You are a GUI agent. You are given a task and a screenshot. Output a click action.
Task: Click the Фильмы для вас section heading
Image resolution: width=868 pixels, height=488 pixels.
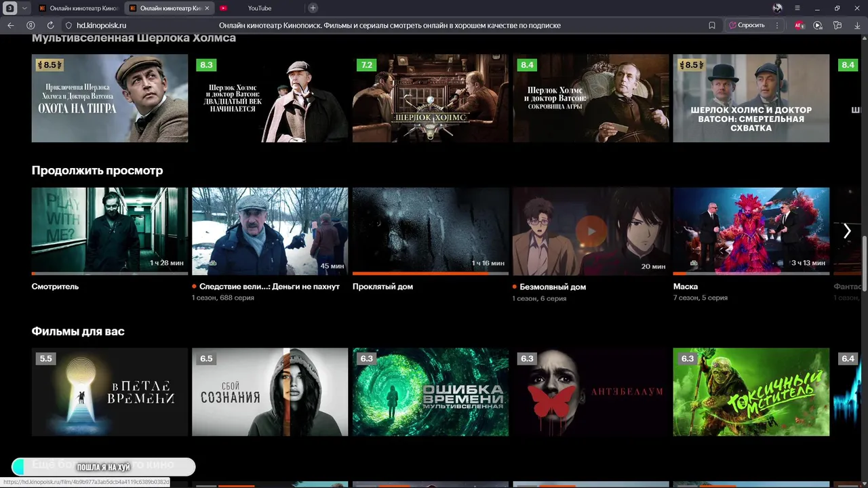tap(78, 331)
